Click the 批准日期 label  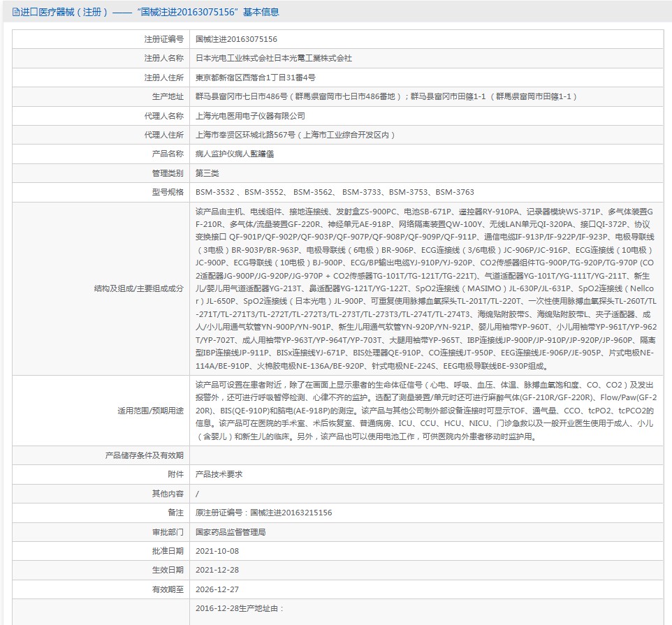[168, 551]
